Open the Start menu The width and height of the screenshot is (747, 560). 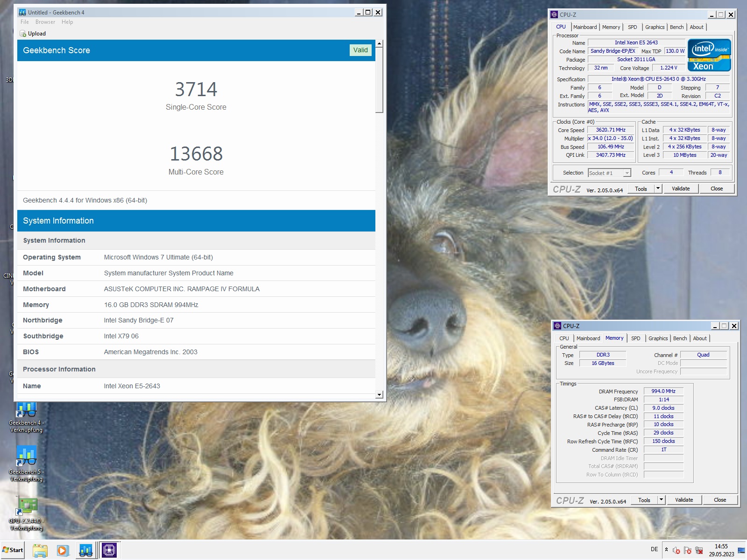point(13,550)
